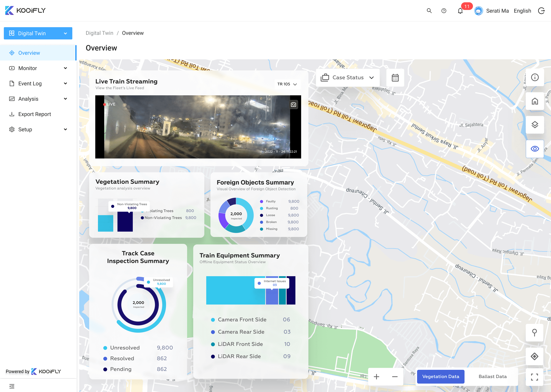
Task: Open notifications bell with 11 badge
Action: pos(460,11)
